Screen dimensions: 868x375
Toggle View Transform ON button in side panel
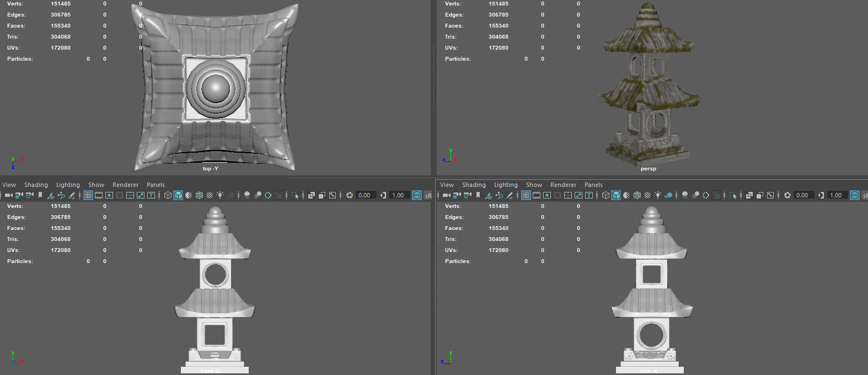pyautogui.click(x=855, y=195)
